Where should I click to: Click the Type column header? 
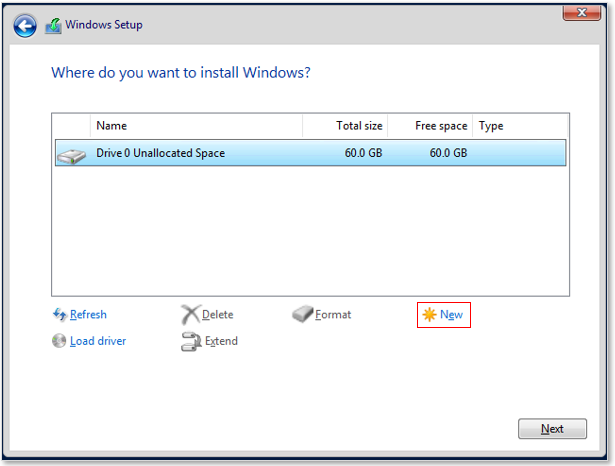click(520, 126)
